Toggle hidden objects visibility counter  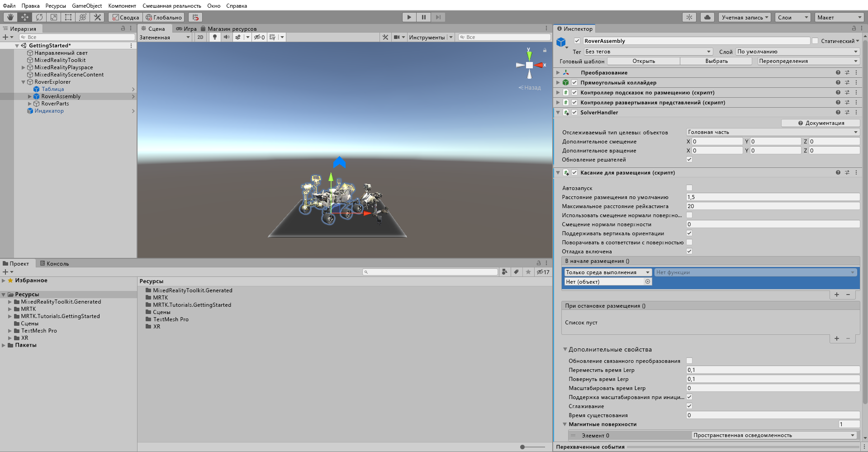(x=259, y=37)
